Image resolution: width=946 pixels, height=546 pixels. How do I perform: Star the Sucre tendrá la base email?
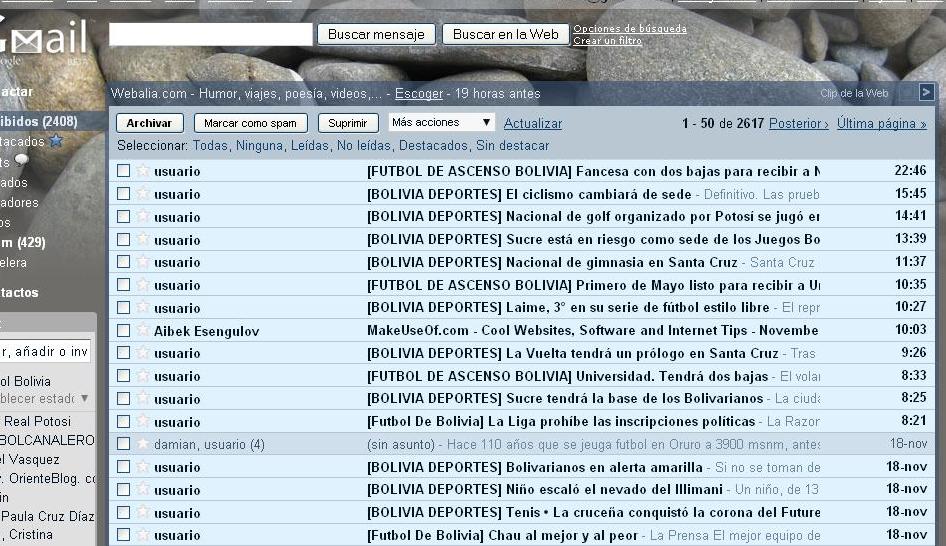142,398
